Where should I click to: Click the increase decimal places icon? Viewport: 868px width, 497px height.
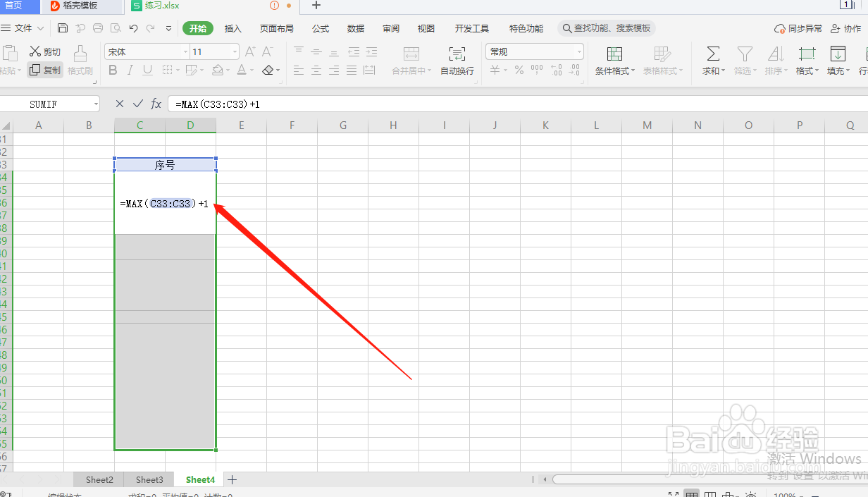coord(557,70)
